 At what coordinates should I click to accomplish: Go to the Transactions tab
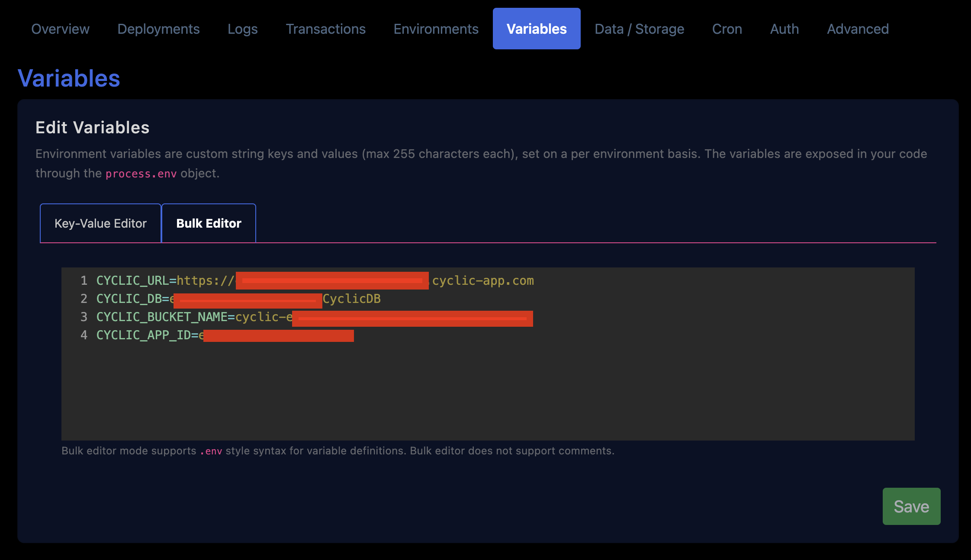pyautogui.click(x=325, y=29)
